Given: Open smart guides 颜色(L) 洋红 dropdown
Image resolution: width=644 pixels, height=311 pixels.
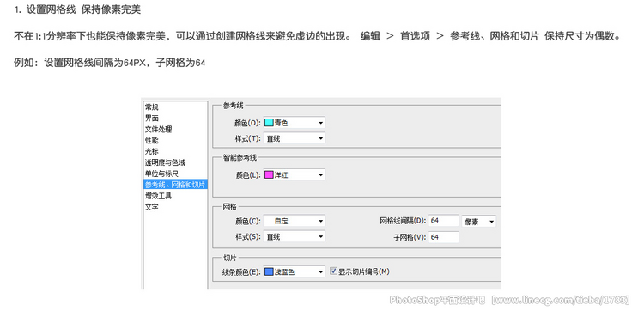Looking at the screenshot, I should tap(294, 175).
